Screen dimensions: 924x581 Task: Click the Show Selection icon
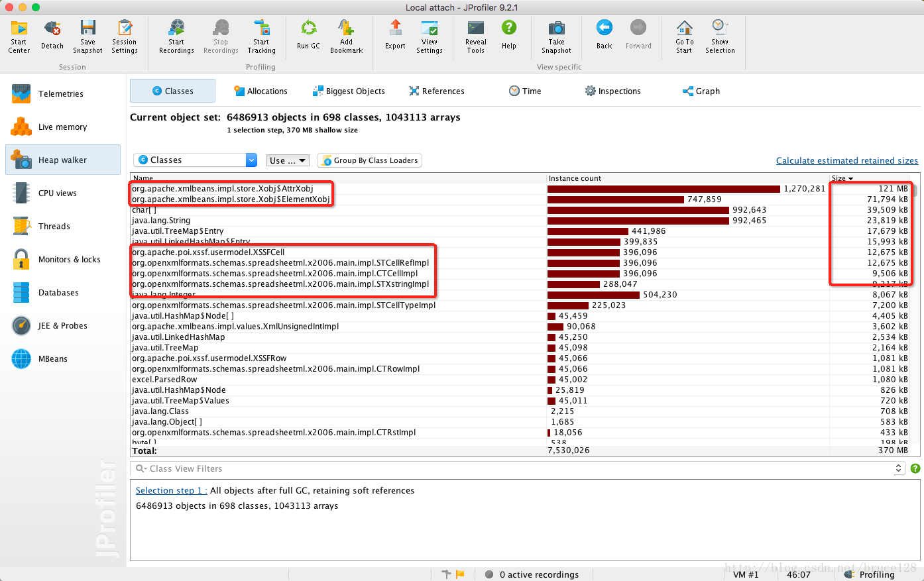tap(720, 36)
